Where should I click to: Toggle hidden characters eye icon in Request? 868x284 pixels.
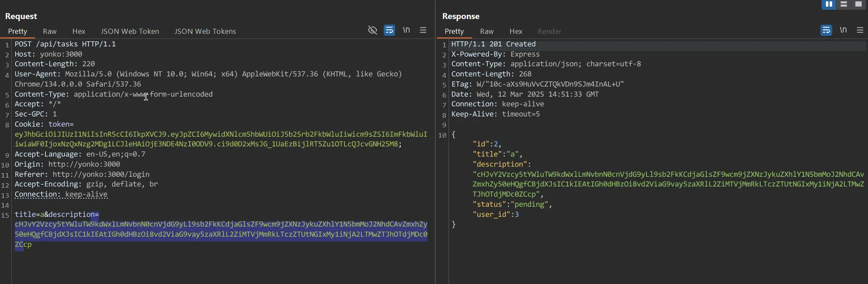373,30
